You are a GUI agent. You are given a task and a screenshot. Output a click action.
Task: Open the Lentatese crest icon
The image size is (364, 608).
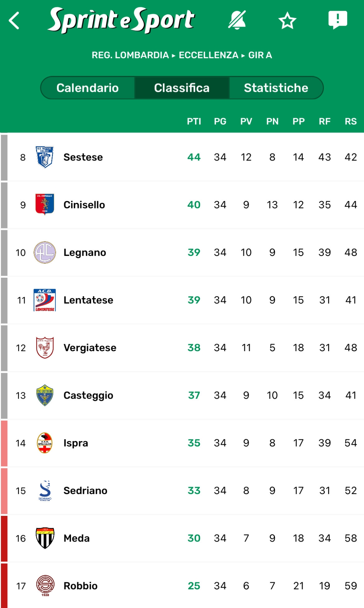[45, 300]
